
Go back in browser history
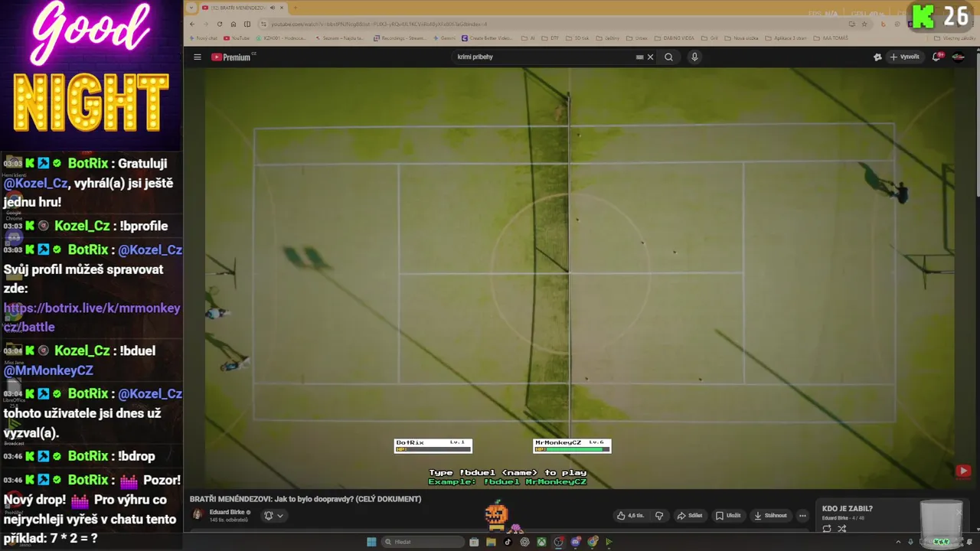192,24
